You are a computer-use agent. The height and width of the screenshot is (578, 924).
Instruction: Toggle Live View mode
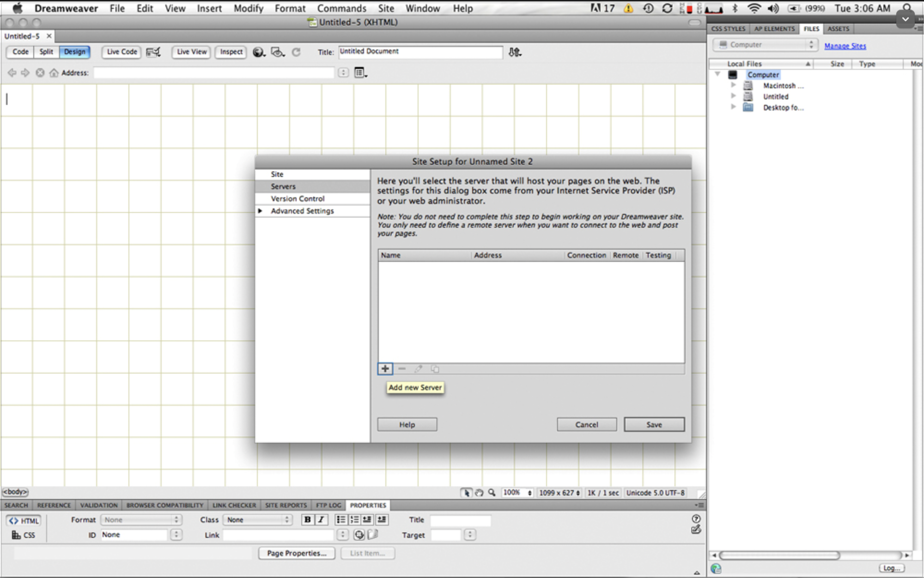[192, 52]
